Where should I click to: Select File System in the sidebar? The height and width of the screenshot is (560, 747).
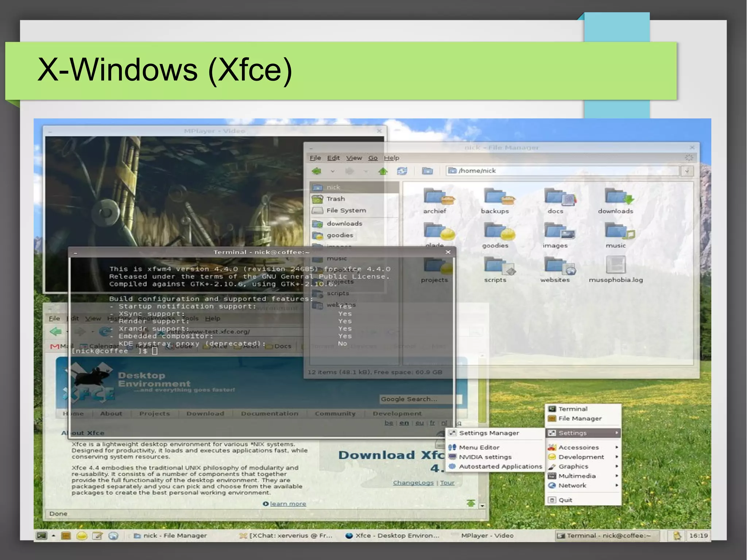click(x=354, y=211)
